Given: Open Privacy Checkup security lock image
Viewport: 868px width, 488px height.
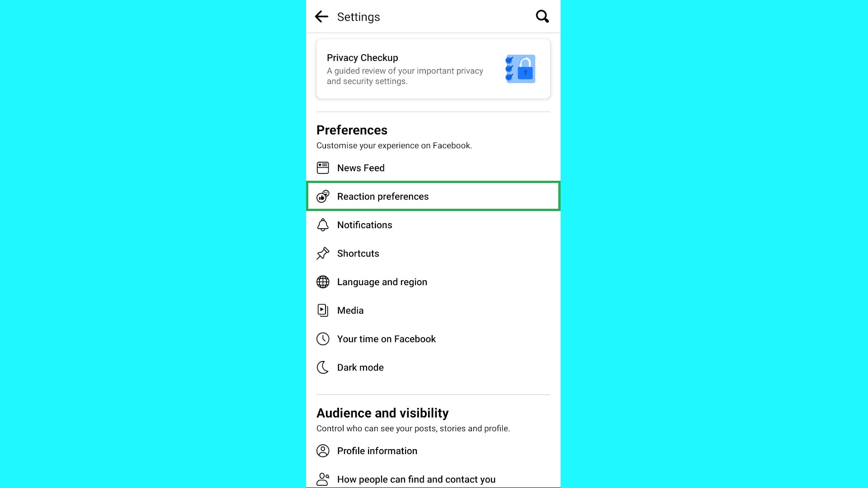Looking at the screenshot, I should (x=520, y=68).
